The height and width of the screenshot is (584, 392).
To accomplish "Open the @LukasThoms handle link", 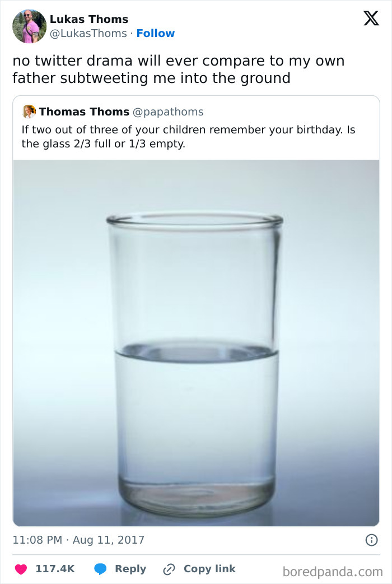I will pyautogui.click(x=88, y=34).
